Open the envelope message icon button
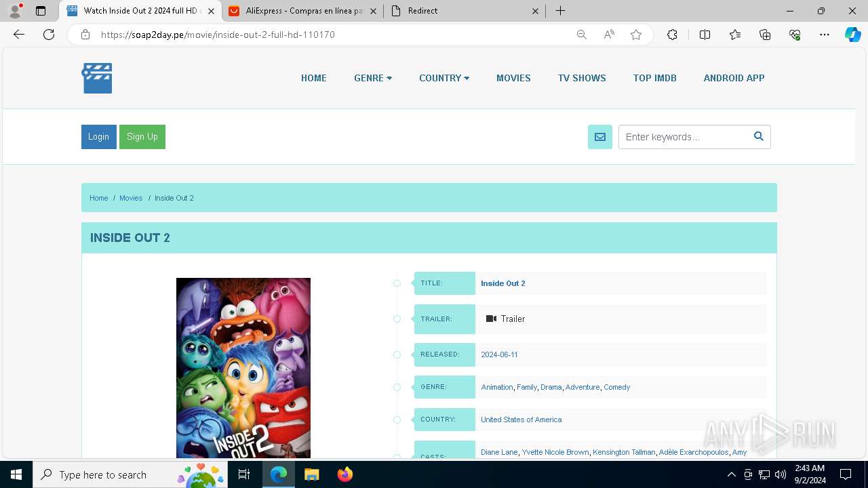The height and width of the screenshot is (488, 868). click(600, 137)
